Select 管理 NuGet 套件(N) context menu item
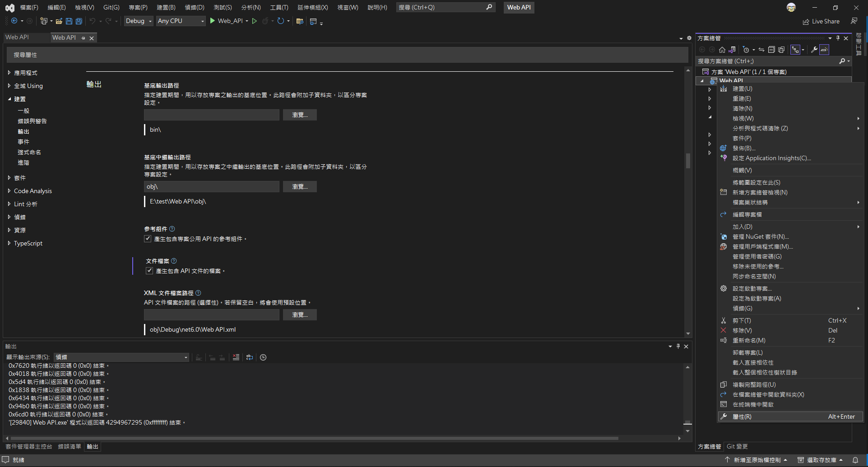This screenshot has width=868, height=467. [790, 236]
